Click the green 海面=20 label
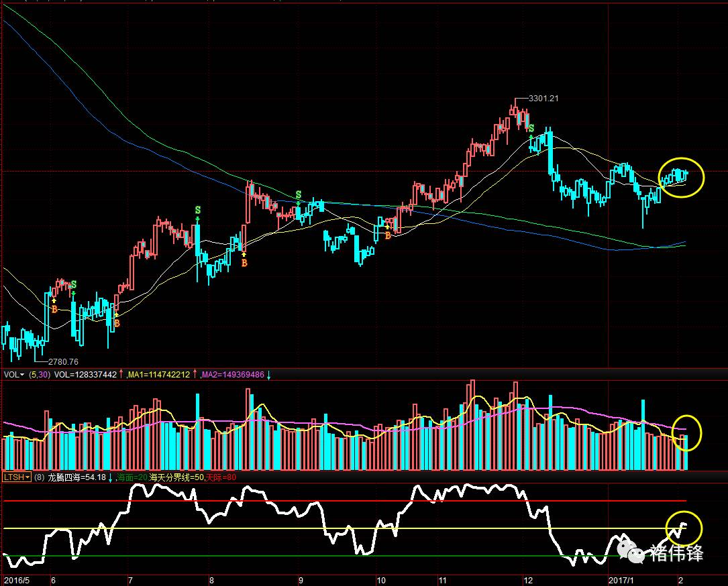The height and width of the screenshot is (586, 728). coord(132,477)
